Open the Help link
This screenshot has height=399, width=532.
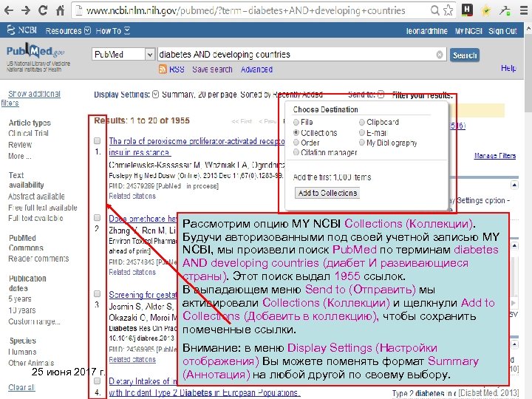508,68
